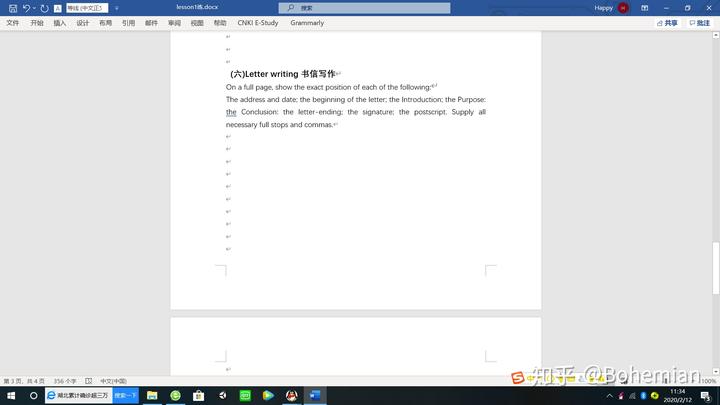Viewport: 720px width, 405px height.
Task: Click the vertical scrollbar thumb
Action: click(x=716, y=269)
